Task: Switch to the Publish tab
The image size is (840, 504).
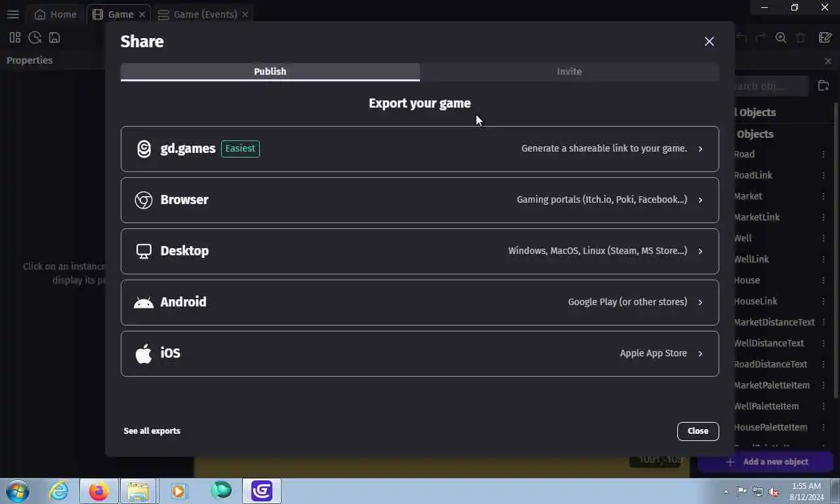Action: click(270, 72)
